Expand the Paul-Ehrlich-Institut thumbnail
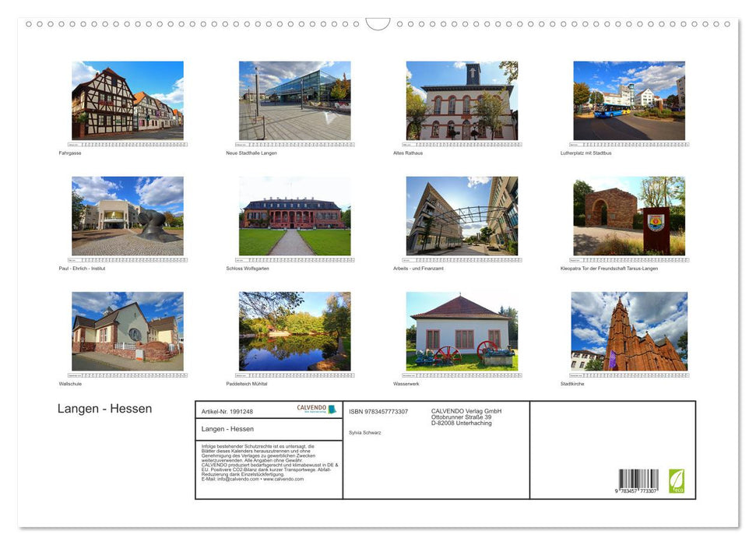The width and height of the screenshot is (756, 545). coord(127,216)
